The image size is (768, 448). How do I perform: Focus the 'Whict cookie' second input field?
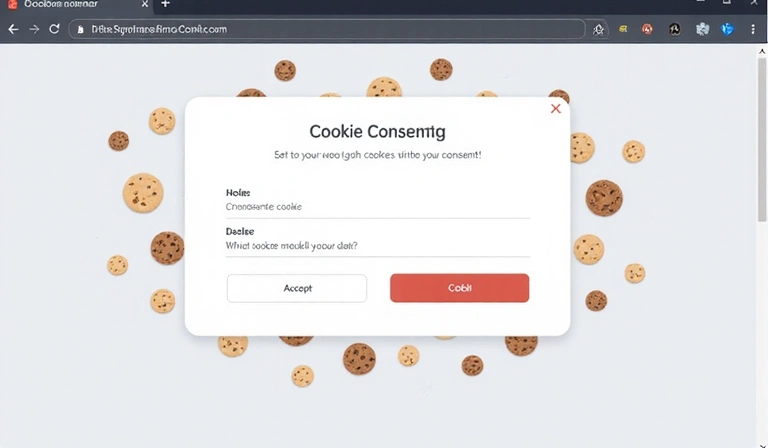[378, 246]
